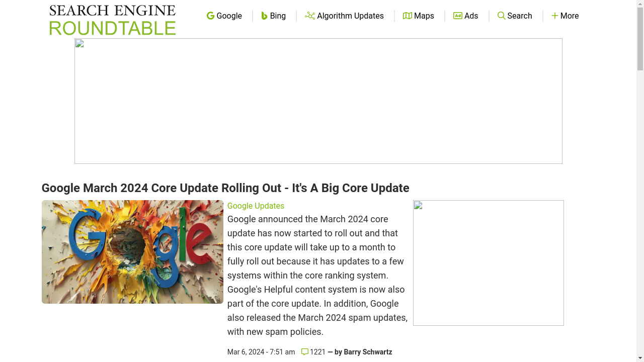Click the Ads badge icon
The height and width of the screenshot is (362, 644).
click(x=458, y=16)
